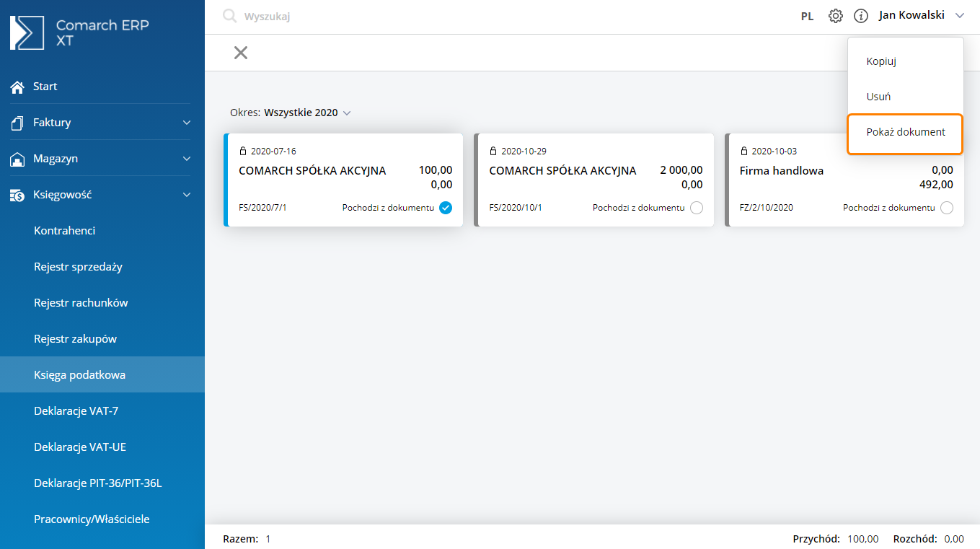Image resolution: width=980 pixels, height=549 pixels.
Task: Click the 2 000,00 amount
Action: click(x=681, y=171)
